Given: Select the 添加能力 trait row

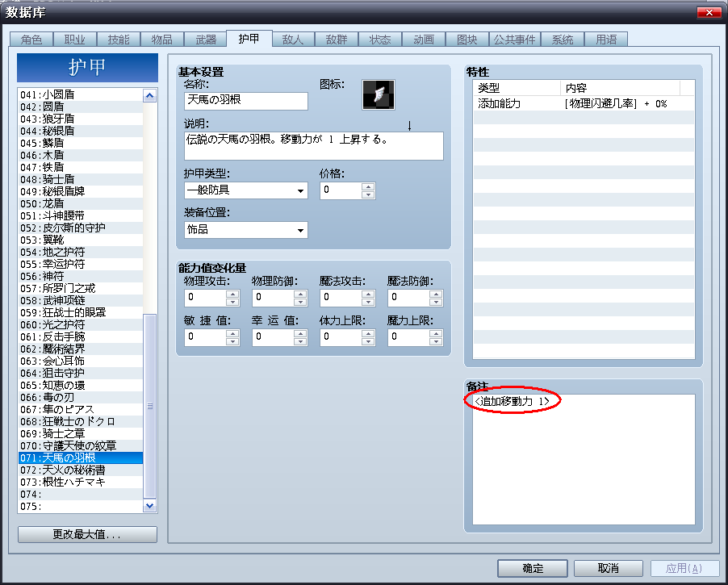Looking at the screenshot, I should (584, 103).
